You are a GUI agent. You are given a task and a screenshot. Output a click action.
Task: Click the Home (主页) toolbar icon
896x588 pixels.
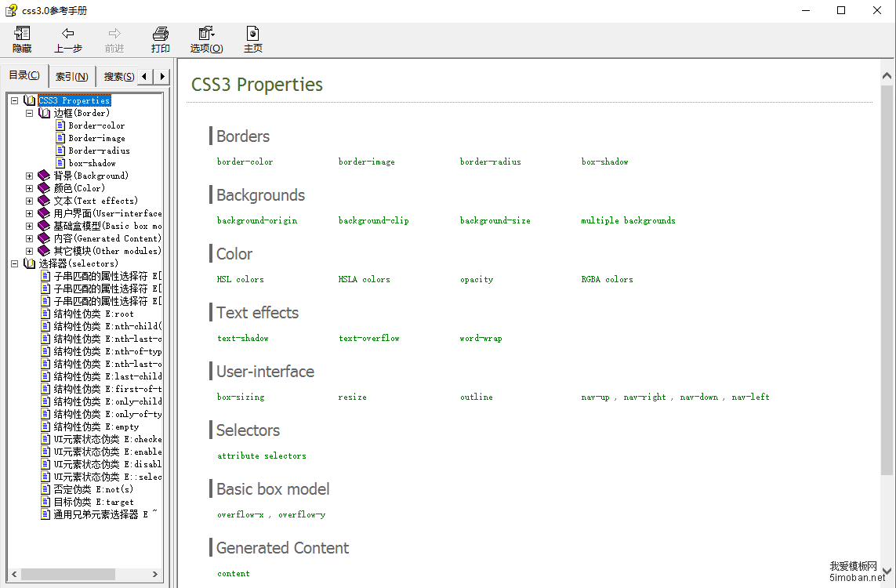252,34
